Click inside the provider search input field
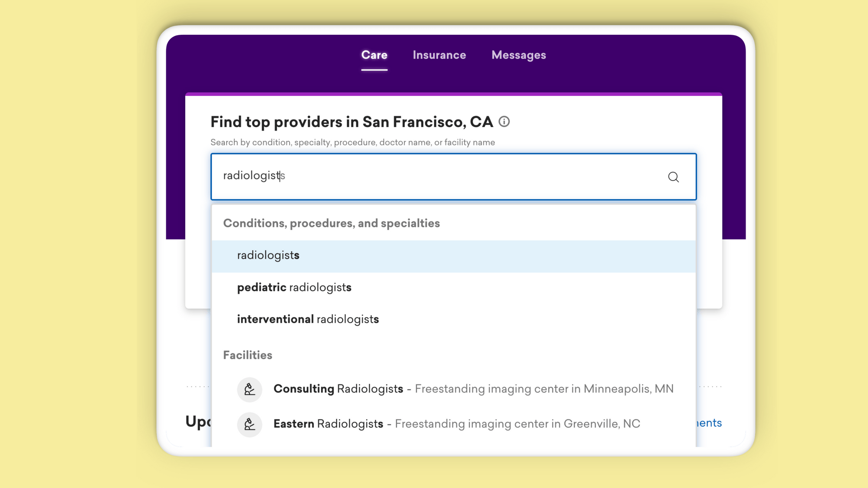868x488 pixels. pyautogui.click(x=434, y=176)
